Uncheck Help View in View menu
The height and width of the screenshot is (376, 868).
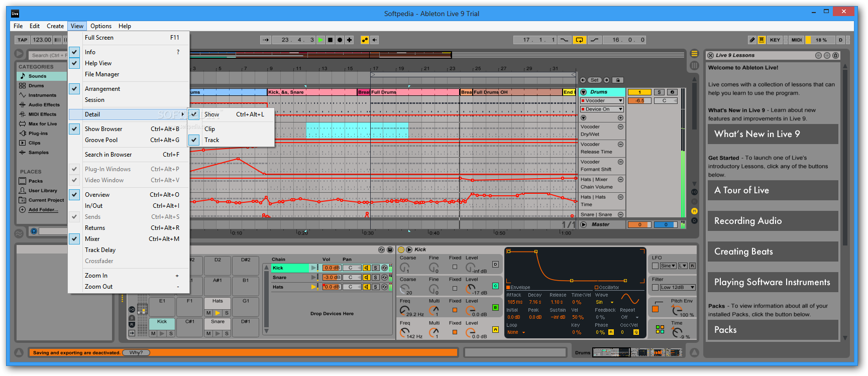pos(74,63)
